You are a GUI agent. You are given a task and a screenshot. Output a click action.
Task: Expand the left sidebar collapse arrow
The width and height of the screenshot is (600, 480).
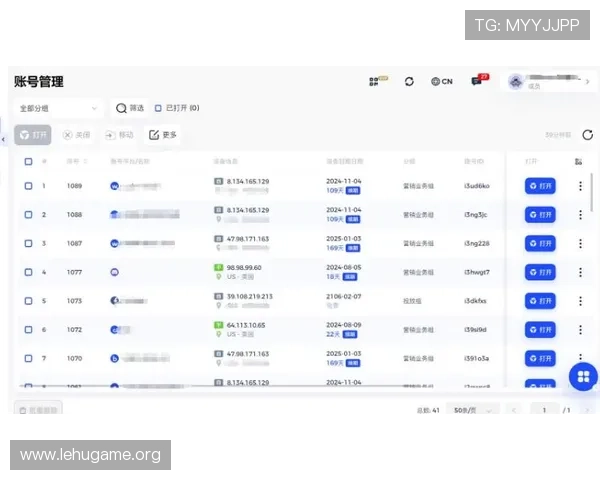pos(3,140)
